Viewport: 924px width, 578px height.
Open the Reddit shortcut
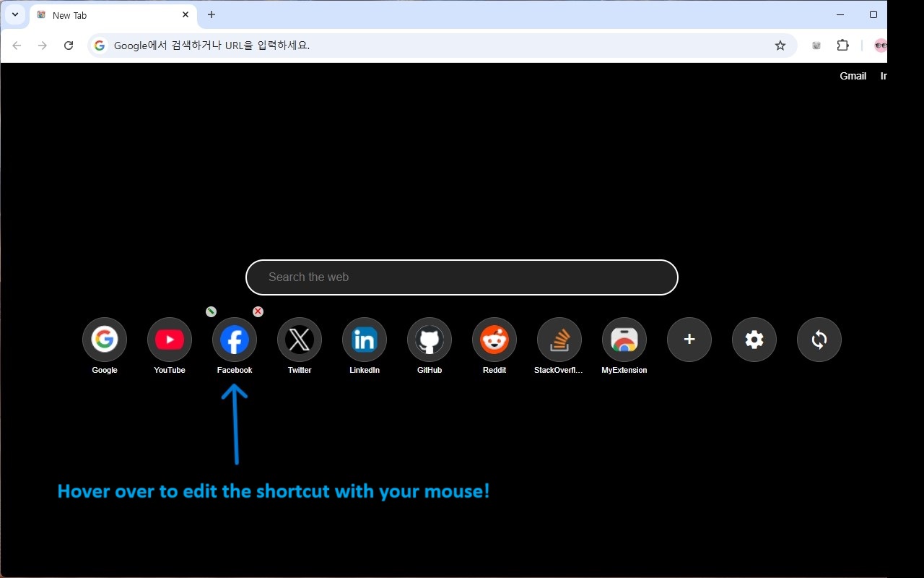(x=494, y=340)
